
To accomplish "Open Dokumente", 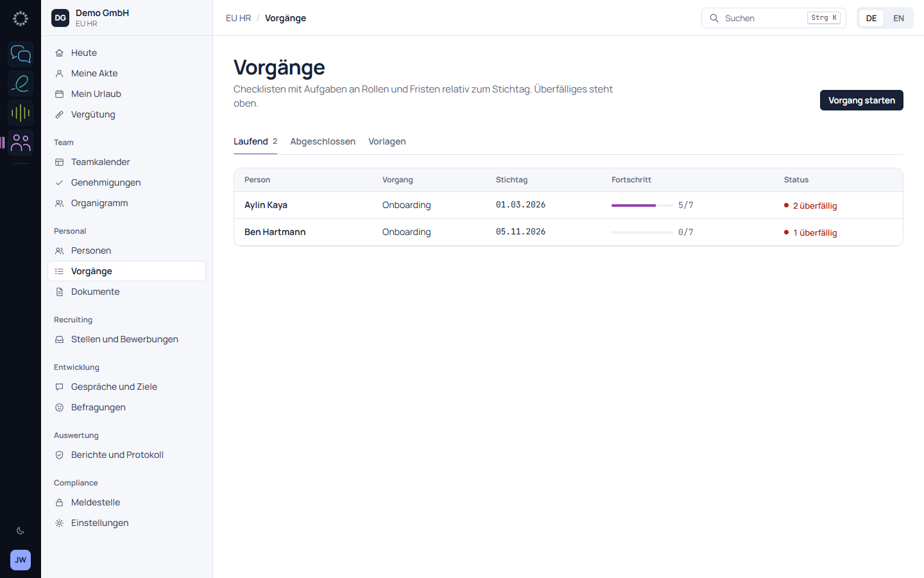I will (126, 292).
